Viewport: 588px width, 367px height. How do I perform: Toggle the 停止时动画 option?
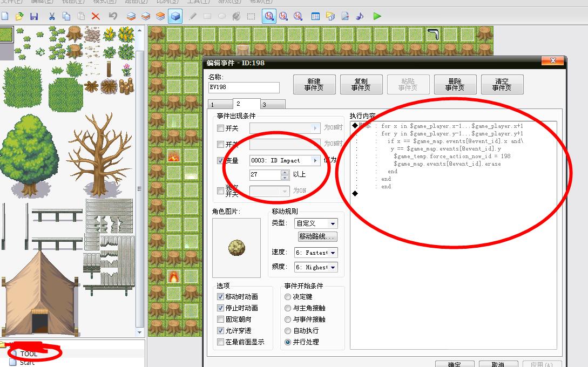220,308
